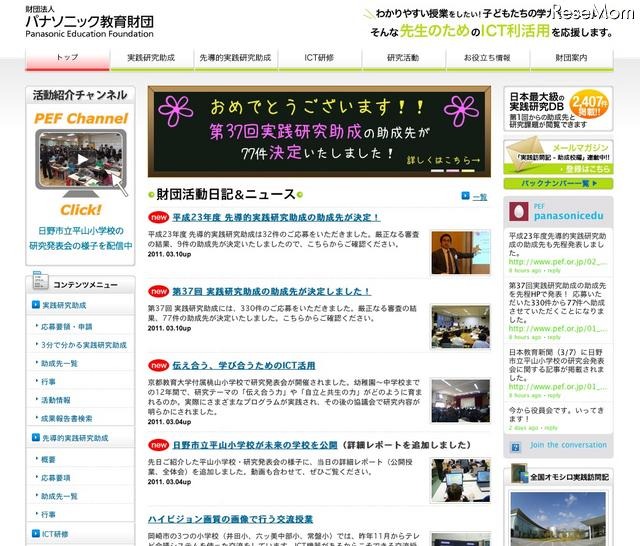640x546 pixels.
Task: Open sidebar 成果報告書検索 item
Action: pyautogui.click(x=67, y=418)
